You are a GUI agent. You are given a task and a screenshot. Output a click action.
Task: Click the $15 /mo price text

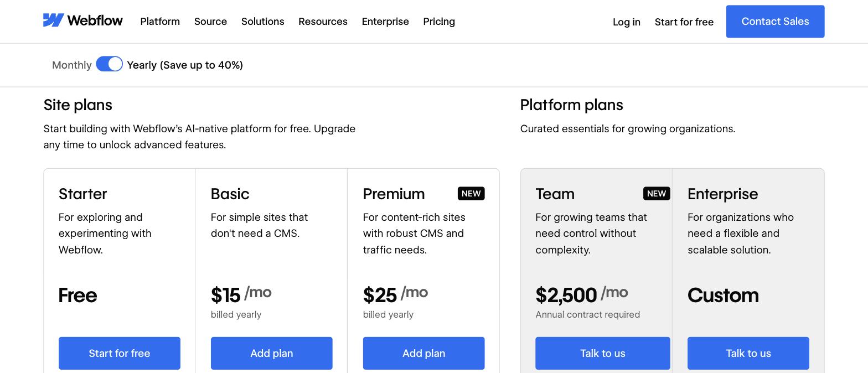241,294
